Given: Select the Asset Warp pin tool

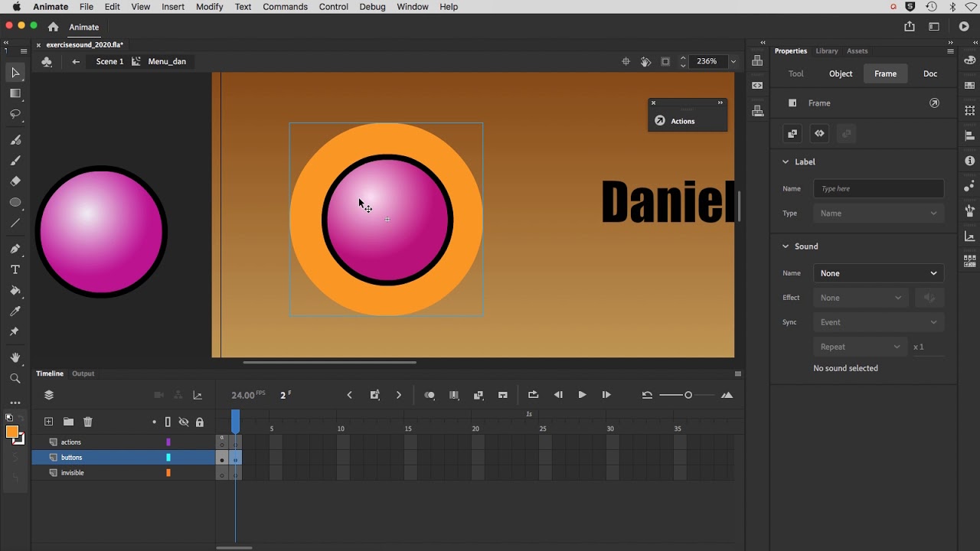Looking at the screenshot, I should [x=15, y=331].
